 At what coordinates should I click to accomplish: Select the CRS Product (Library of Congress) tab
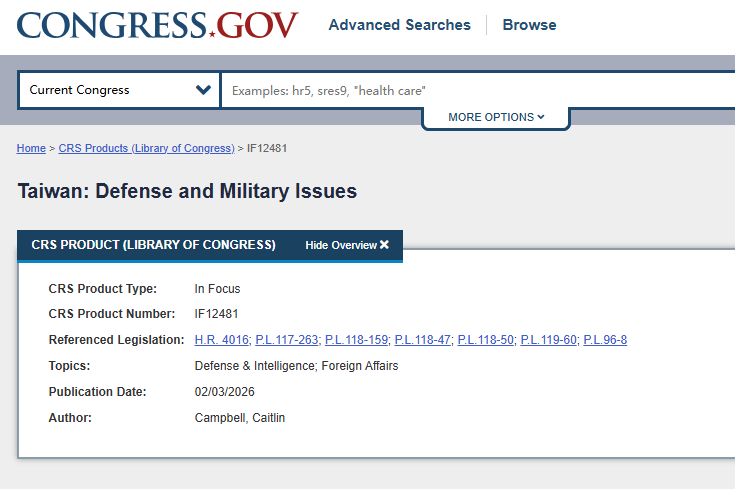click(x=153, y=245)
